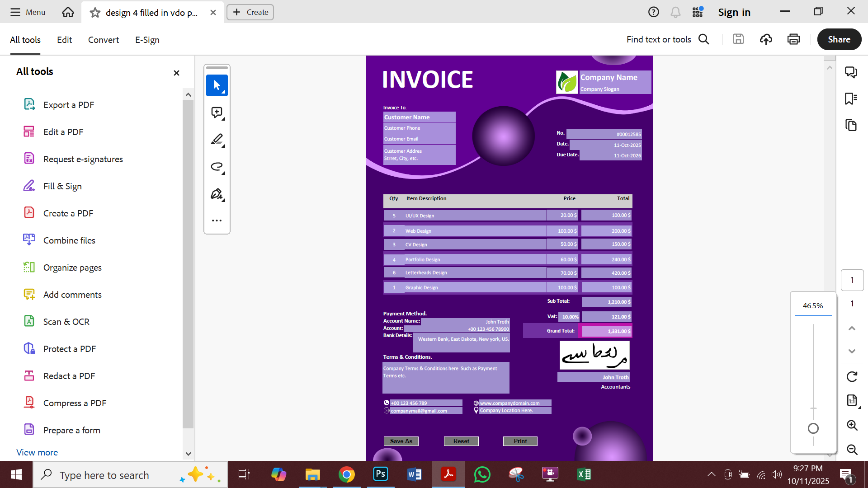This screenshot has width=868, height=488.
Task: Select the arrow selection tool
Action: click(x=217, y=85)
